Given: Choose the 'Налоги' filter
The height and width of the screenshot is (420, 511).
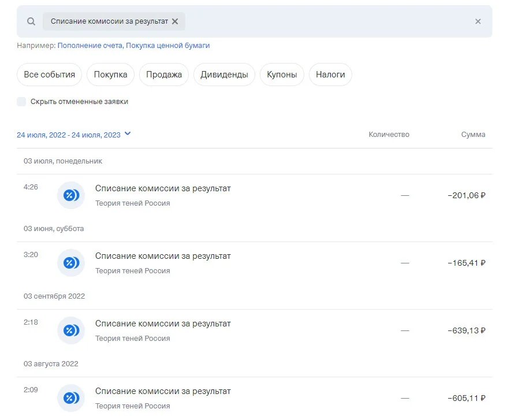Looking at the screenshot, I should [x=330, y=75].
